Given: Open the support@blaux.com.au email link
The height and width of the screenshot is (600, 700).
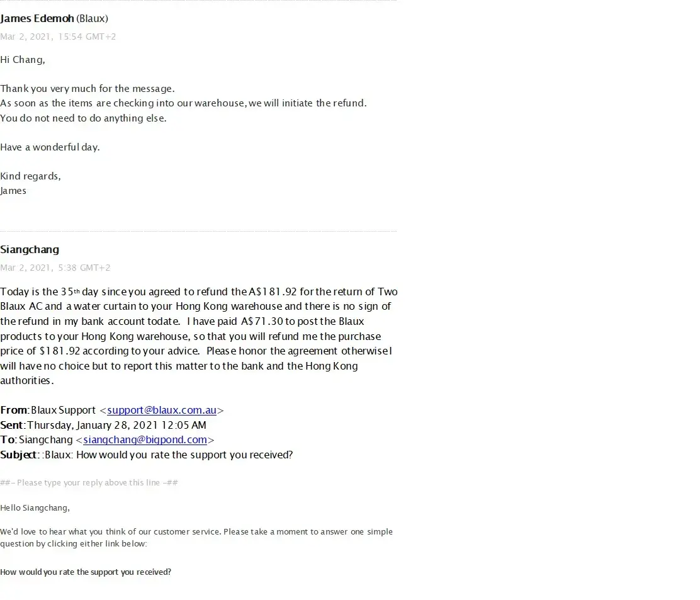Looking at the screenshot, I should click(162, 410).
